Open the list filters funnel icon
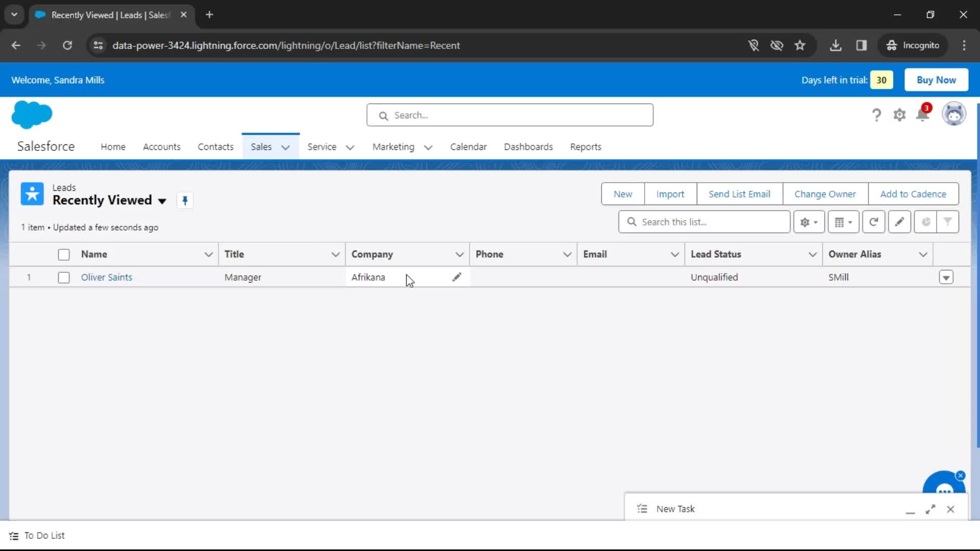Image resolution: width=980 pixels, height=551 pixels. click(947, 222)
